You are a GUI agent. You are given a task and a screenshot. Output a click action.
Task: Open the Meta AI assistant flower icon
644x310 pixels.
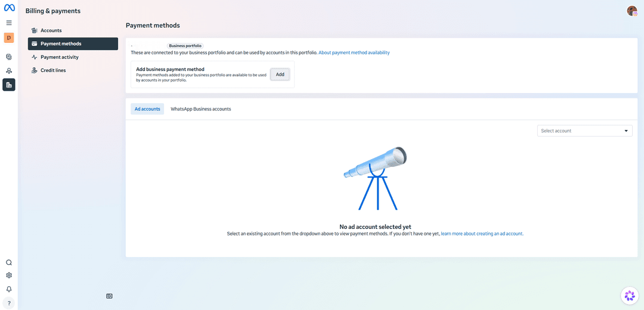point(630,295)
